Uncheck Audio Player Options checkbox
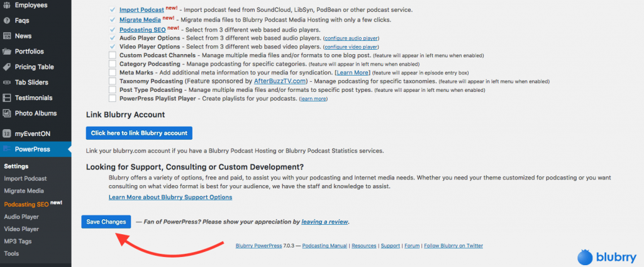Viewport: 644px width, 267px height. 112,37
